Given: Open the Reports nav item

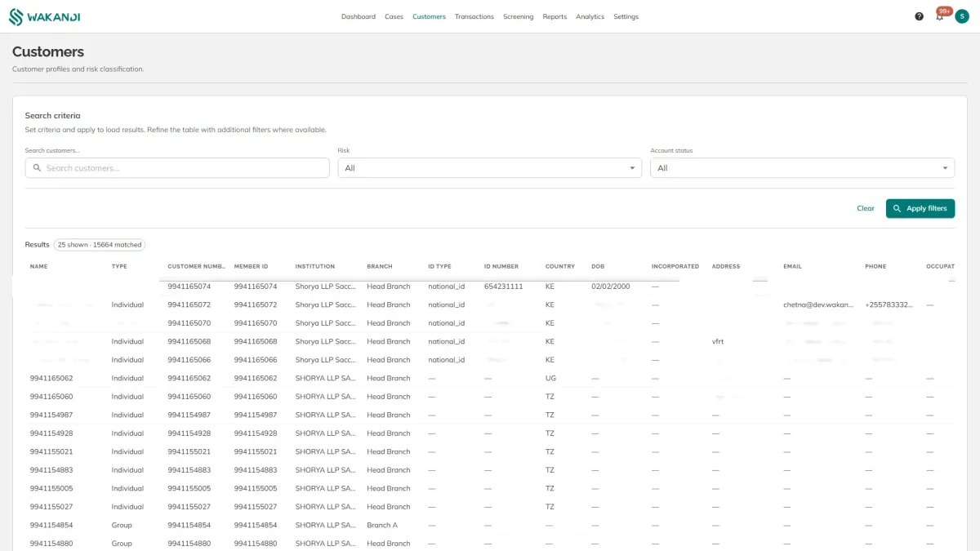Looking at the screenshot, I should [555, 16].
